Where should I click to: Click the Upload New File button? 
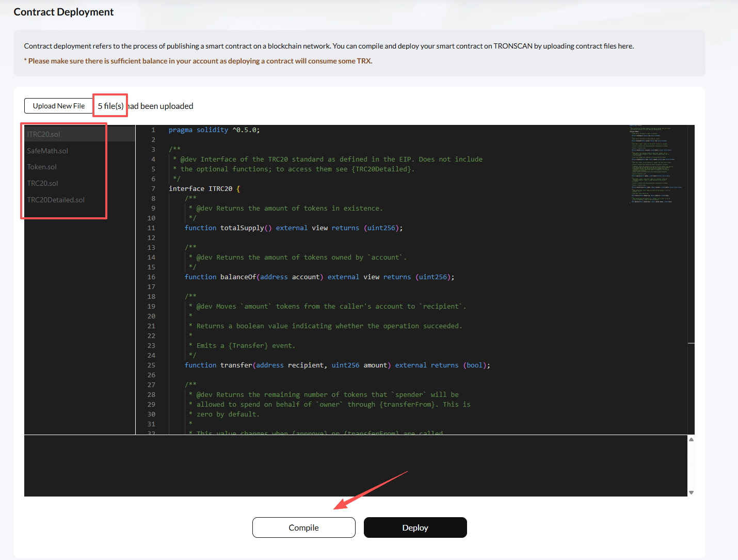pyautogui.click(x=59, y=106)
